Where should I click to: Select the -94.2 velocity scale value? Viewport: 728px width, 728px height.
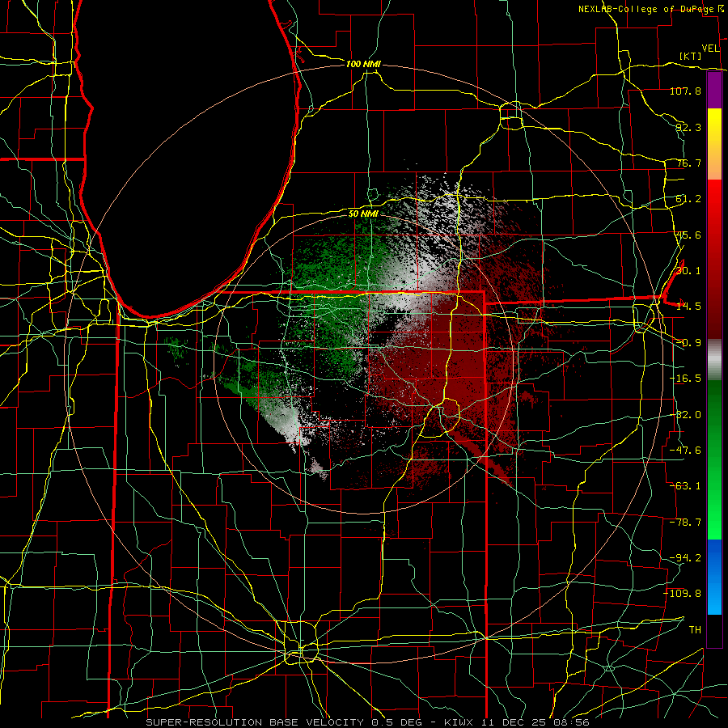[685, 558]
